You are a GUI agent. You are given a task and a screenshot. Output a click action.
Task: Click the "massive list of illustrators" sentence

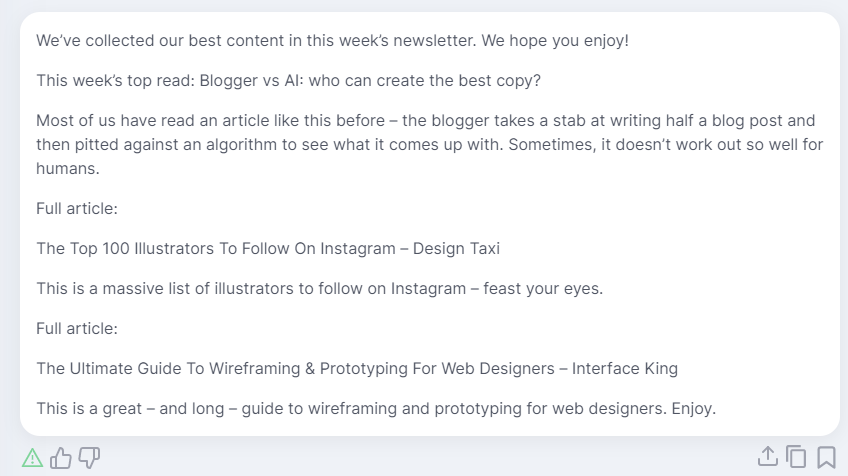pyautogui.click(x=319, y=288)
